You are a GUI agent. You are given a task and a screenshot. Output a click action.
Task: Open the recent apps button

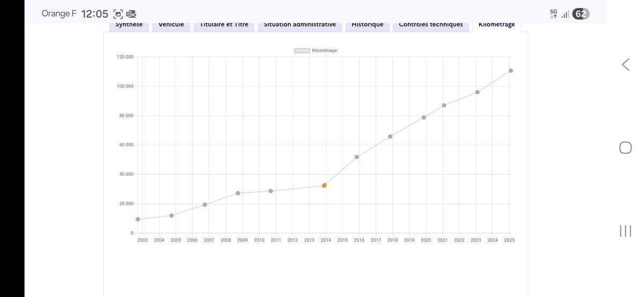tap(625, 231)
